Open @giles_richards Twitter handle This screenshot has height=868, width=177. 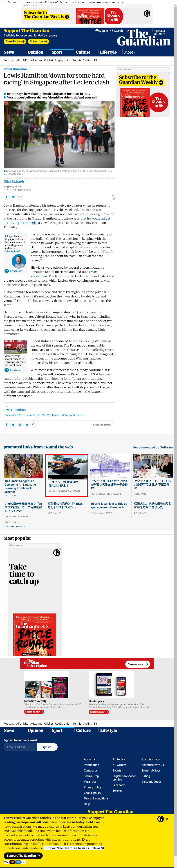(14, 186)
